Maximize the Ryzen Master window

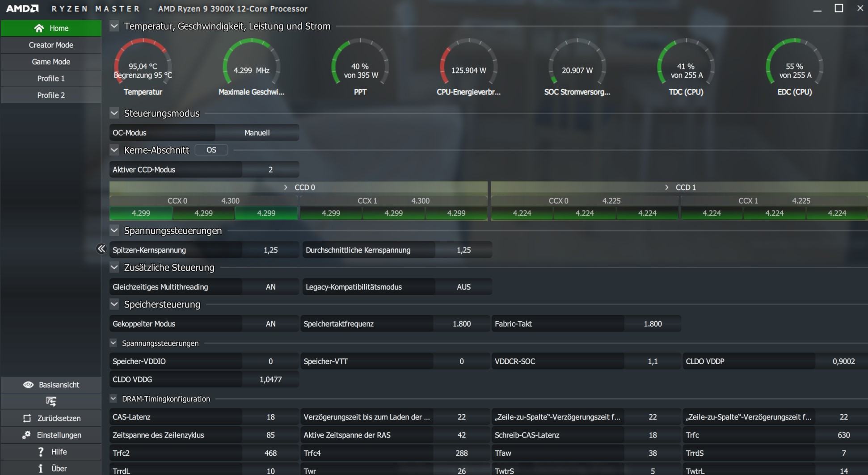point(839,8)
